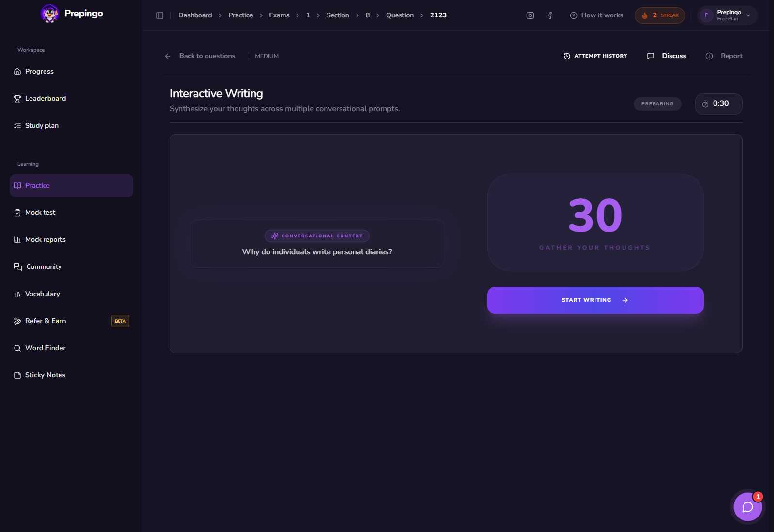Click the 2 Streak flame badge
This screenshot has height=532, width=774.
click(x=660, y=15)
